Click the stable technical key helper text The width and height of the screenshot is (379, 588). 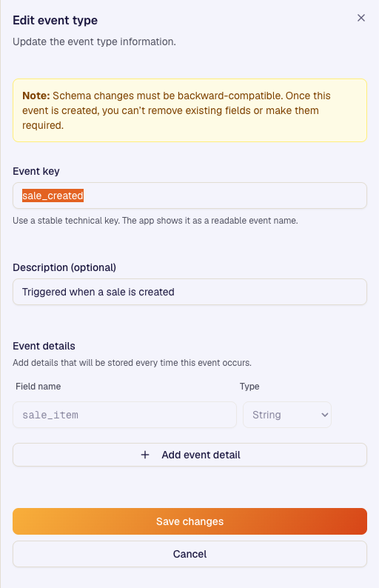click(155, 221)
